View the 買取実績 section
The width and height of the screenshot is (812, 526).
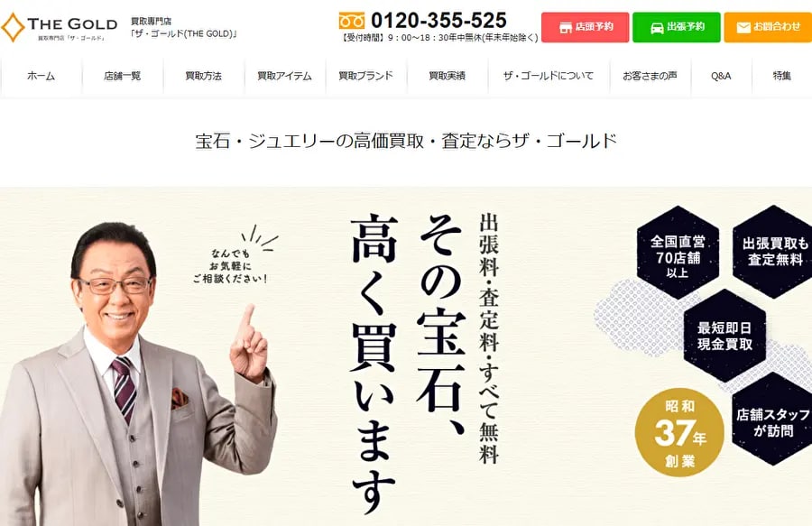(x=448, y=76)
